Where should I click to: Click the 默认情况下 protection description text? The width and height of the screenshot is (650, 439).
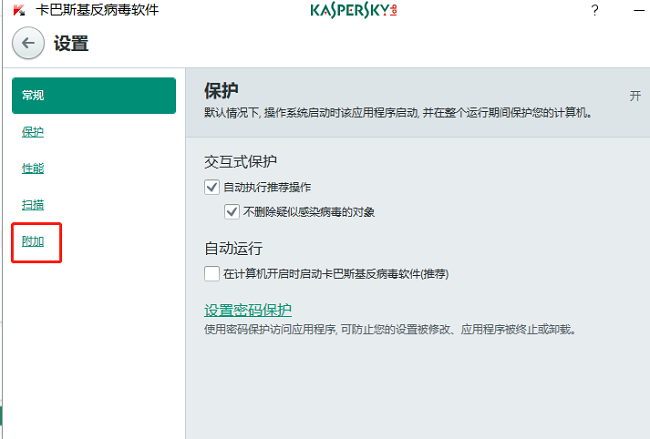(x=398, y=113)
